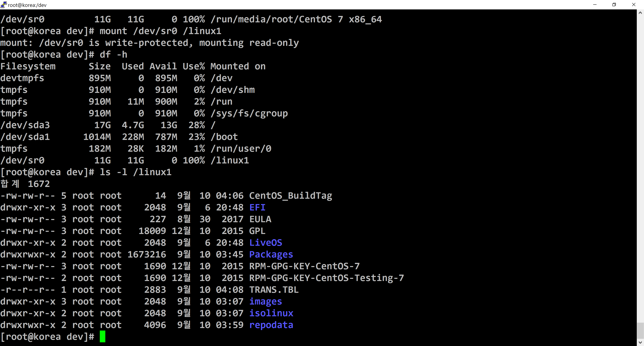The height and width of the screenshot is (346, 644).
Task: Click the images directory name
Action: click(265, 301)
